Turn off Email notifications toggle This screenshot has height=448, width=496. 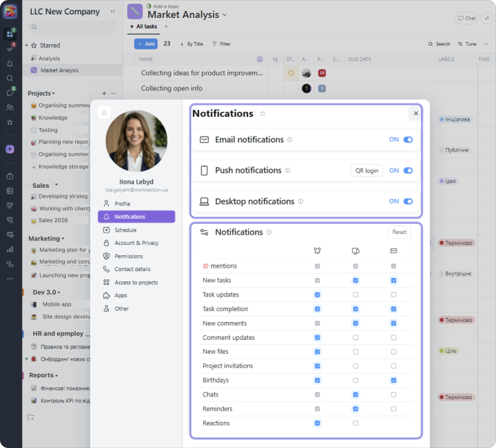point(408,140)
